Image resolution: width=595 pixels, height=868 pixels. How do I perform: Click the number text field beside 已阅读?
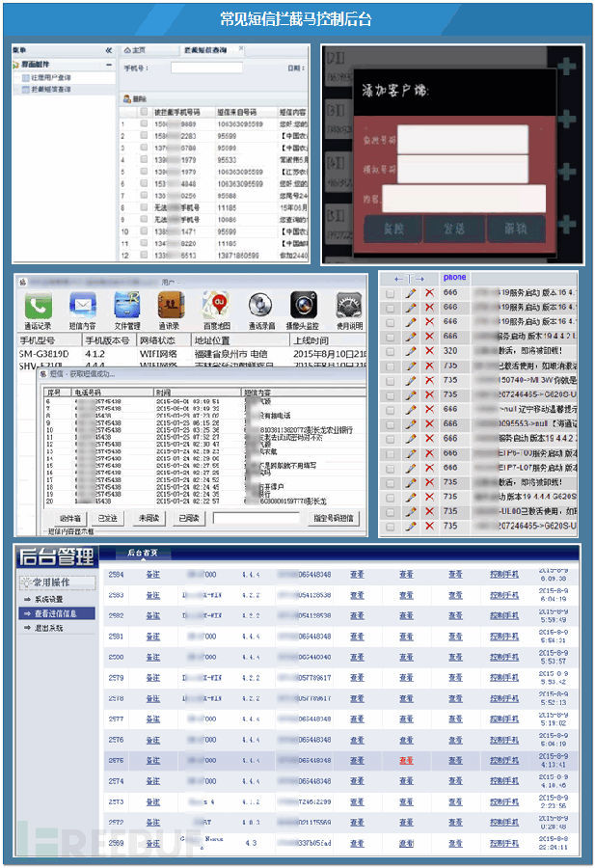(x=256, y=518)
